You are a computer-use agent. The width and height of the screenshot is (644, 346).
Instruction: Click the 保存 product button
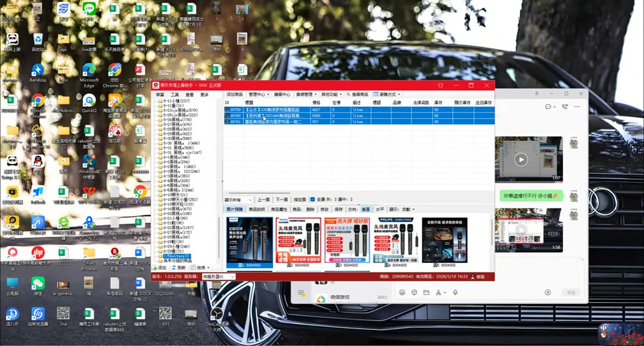339,209
